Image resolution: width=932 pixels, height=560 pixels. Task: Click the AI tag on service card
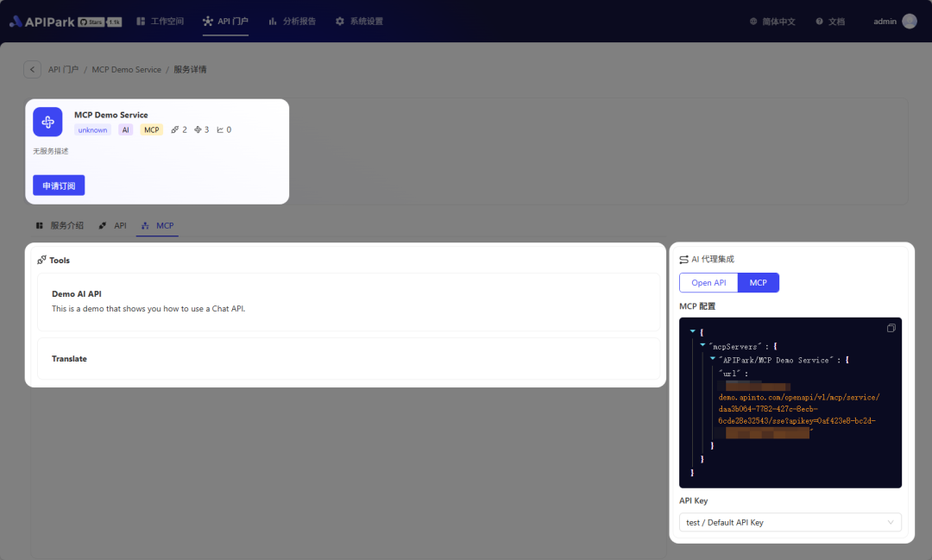pyautogui.click(x=125, y=130)
